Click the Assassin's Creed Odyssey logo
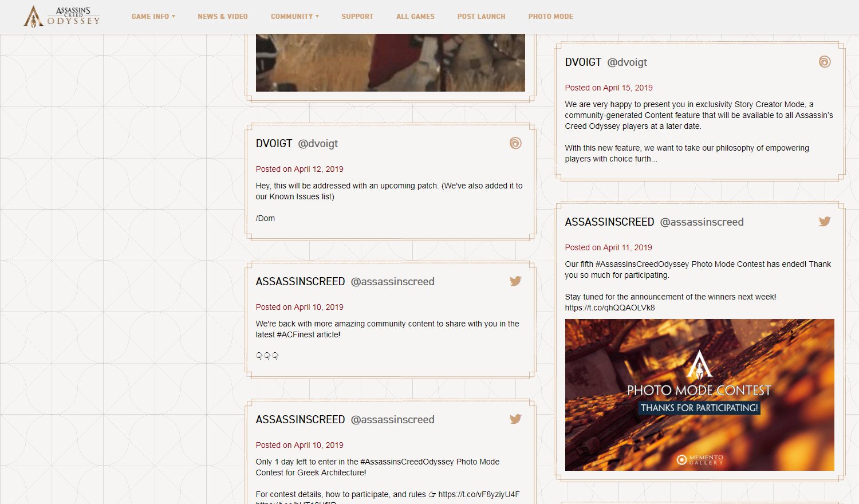This screenshot has height=504, width=859. (x=62, y=17)
